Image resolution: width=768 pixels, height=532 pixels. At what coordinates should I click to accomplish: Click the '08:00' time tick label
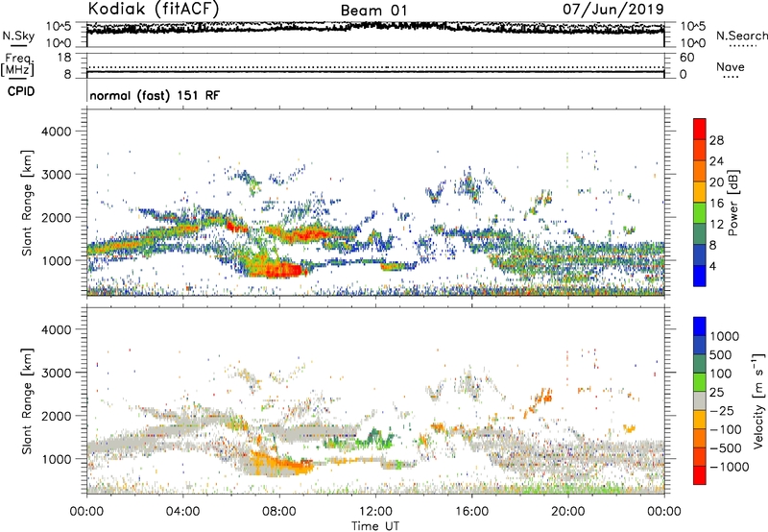tap(279, 512)
